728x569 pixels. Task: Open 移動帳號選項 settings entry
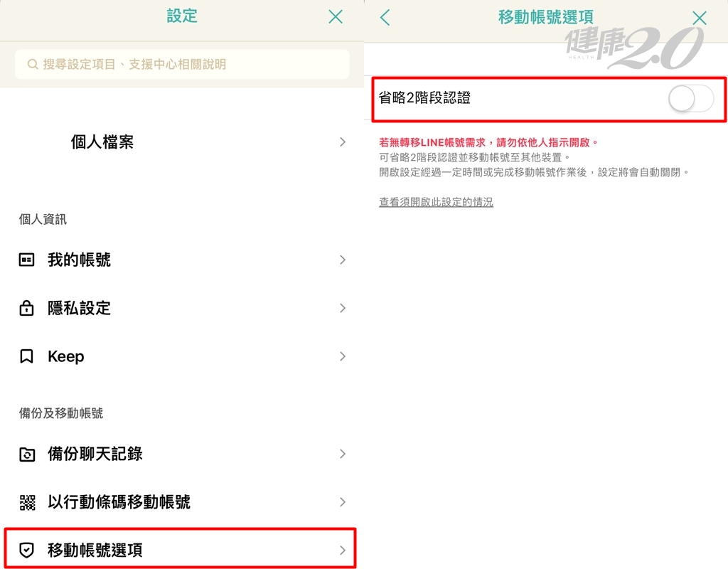coord(95,551)
